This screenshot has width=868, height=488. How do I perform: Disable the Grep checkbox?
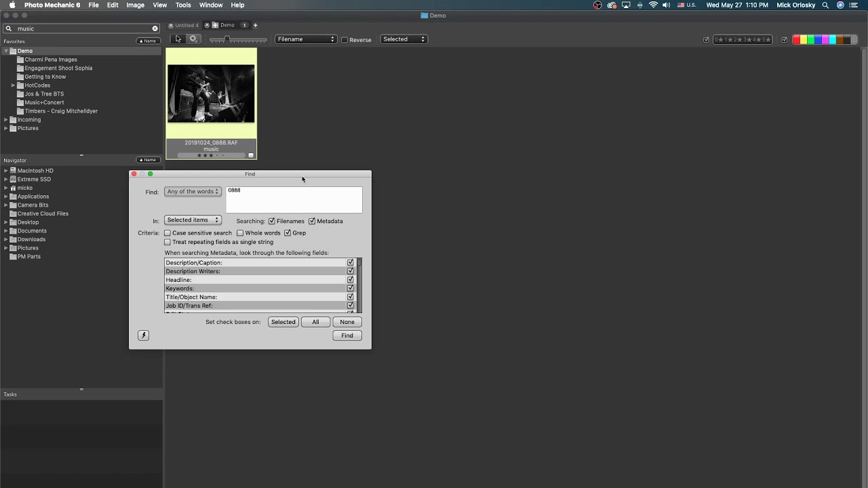pos(288,232)
